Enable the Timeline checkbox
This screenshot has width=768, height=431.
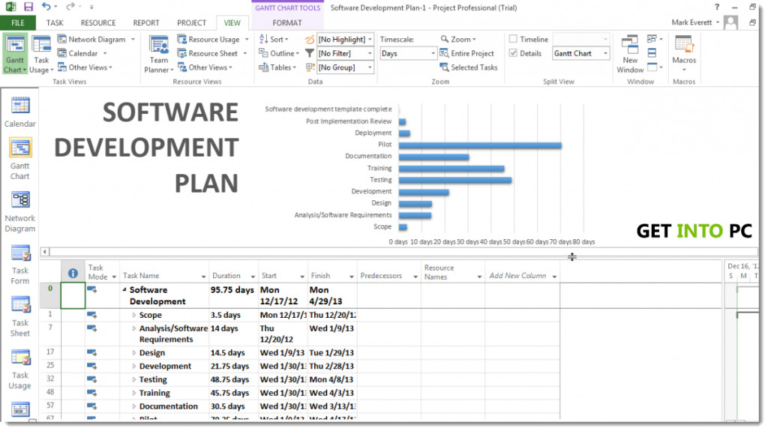513,39
